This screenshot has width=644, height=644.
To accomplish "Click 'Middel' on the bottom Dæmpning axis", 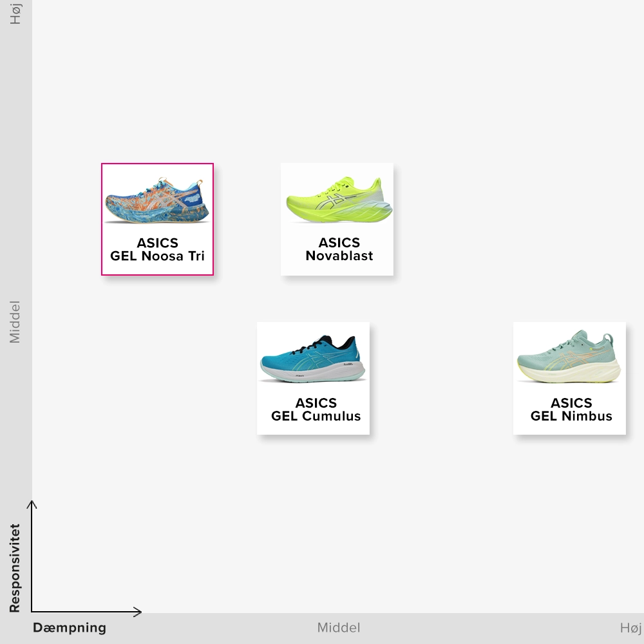I will tap(339, 628).
